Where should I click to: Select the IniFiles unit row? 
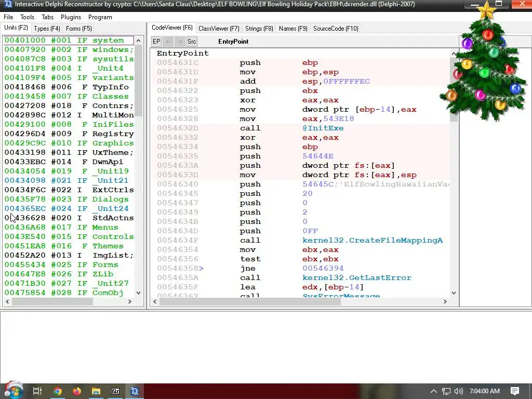click(x=69, y=125)
